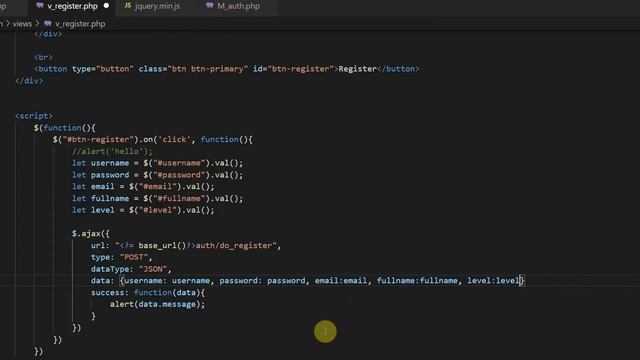The image size is (640, 360).
Task: Click the unsaved dot on v_register.php tab
Action: click(107, 6)
